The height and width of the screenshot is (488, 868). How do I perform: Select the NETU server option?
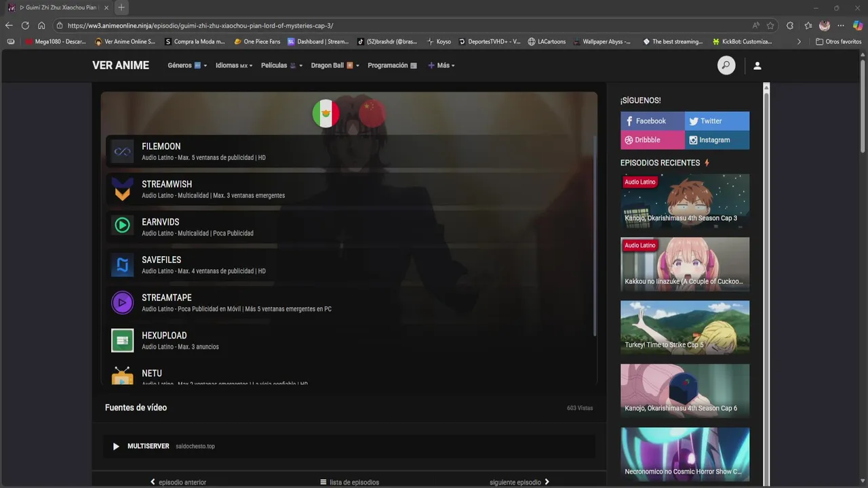point(349,374)
